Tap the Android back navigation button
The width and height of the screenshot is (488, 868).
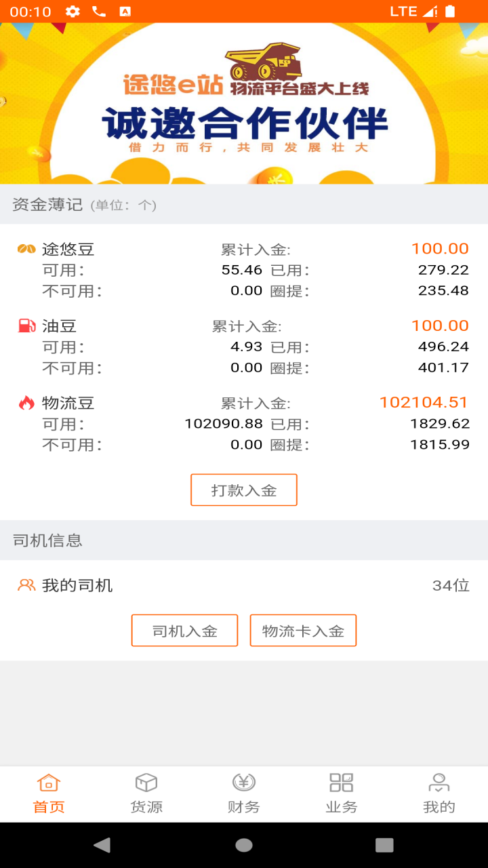pos(102,845)
